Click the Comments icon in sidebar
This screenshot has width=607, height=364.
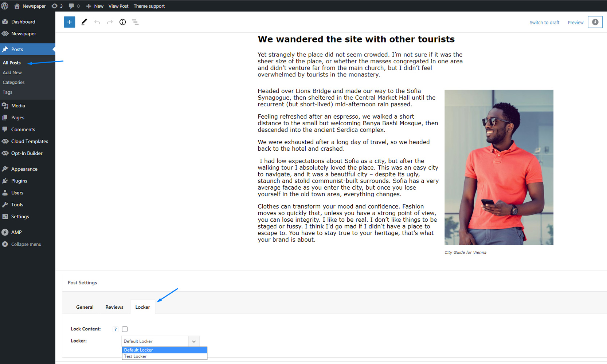5,129
